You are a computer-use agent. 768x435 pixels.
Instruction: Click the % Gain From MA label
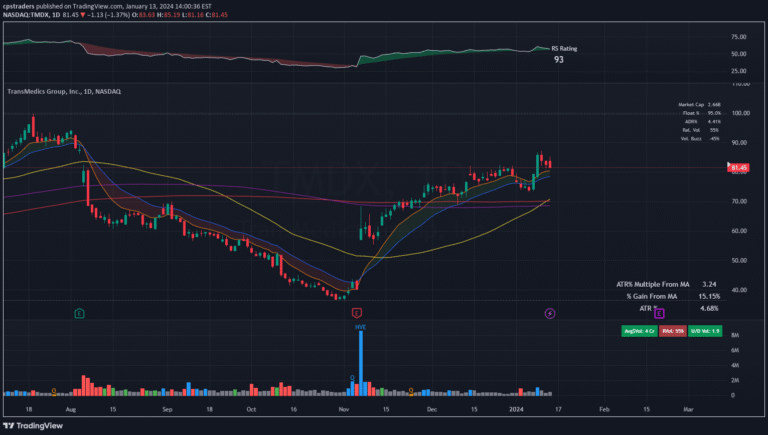point(651,296)
